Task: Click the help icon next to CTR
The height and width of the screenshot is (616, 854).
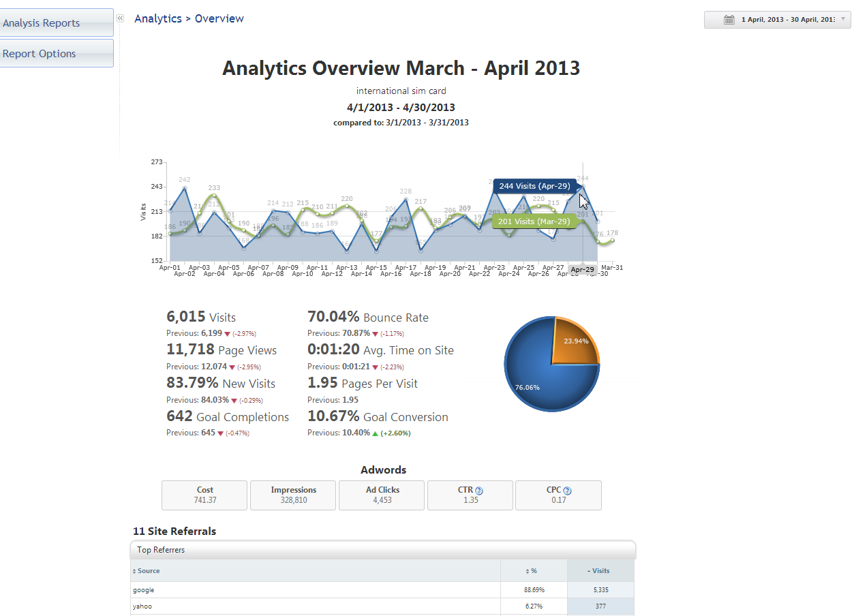Action: (479, 491)
